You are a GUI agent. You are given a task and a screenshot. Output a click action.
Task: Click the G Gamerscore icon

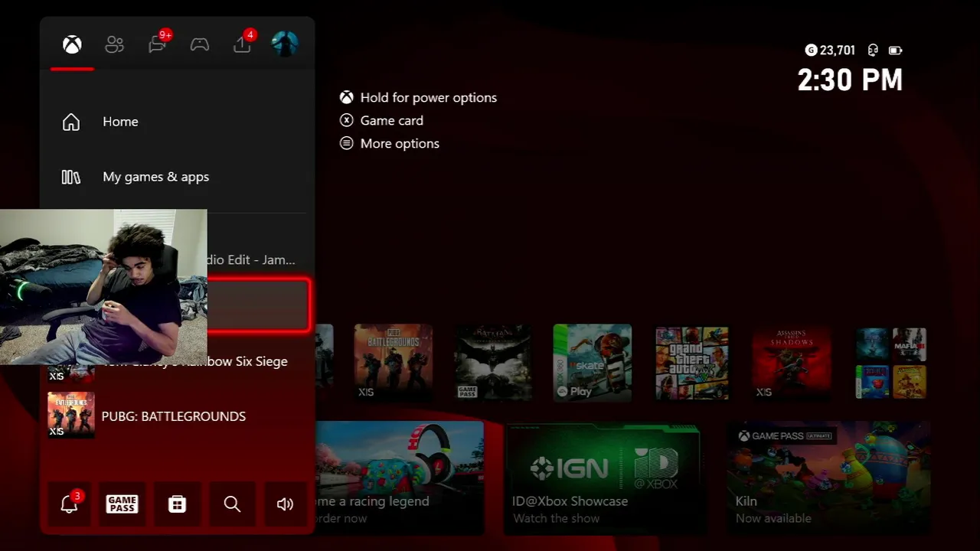click(x=812, y=51)
